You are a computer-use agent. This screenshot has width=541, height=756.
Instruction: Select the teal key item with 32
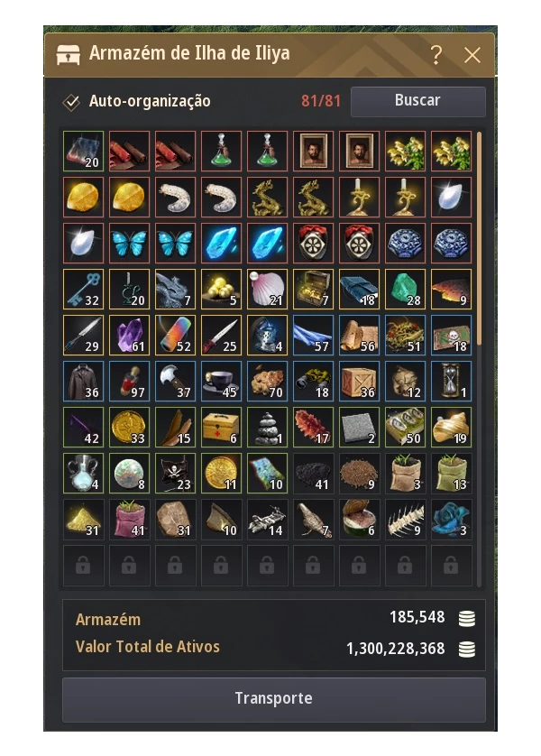pyautogui.click(x=83, y=289)
